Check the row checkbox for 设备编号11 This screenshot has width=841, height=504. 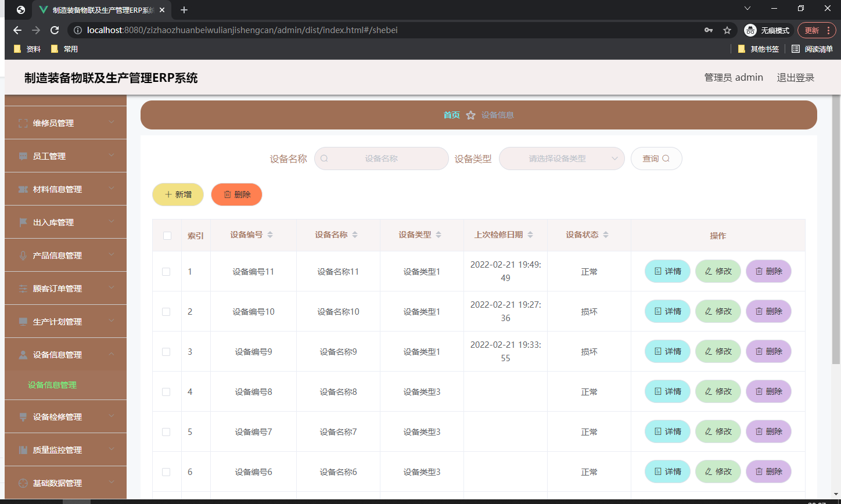click(166, 272)
